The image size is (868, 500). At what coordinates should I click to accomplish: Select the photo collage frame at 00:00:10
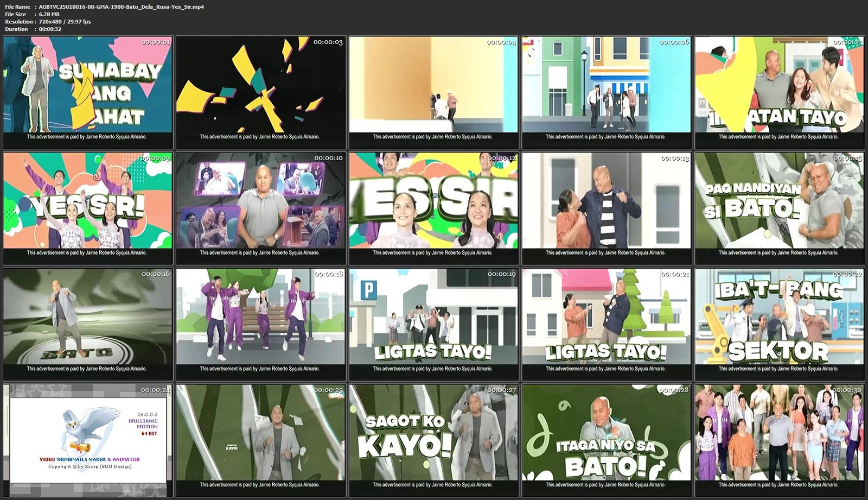coord(261,208)
